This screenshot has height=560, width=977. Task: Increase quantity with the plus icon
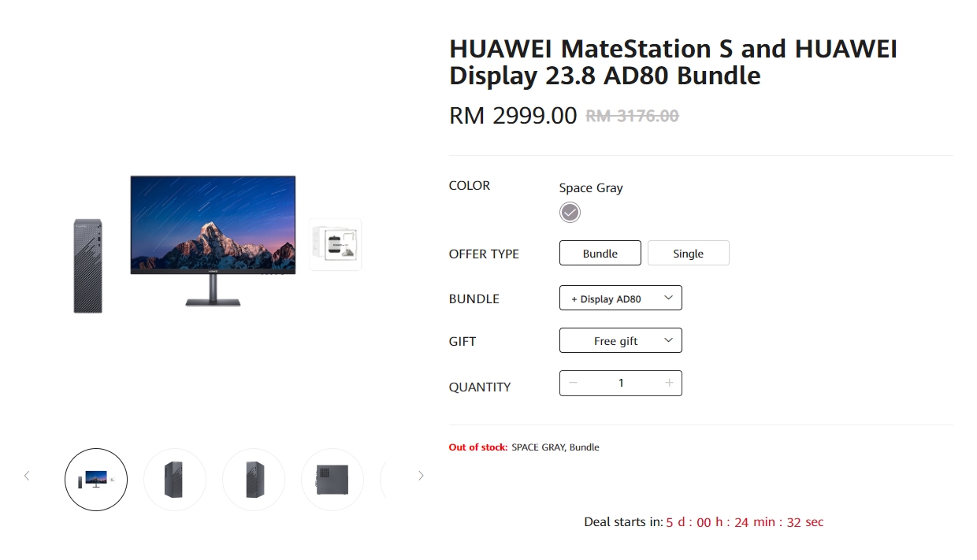pyautogui.click(x=669, y=383)
